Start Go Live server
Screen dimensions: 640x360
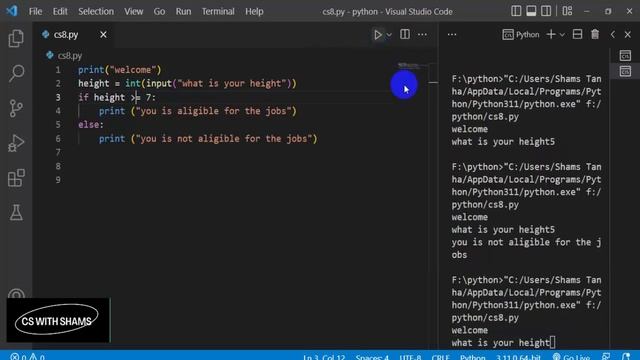point(571,357)
